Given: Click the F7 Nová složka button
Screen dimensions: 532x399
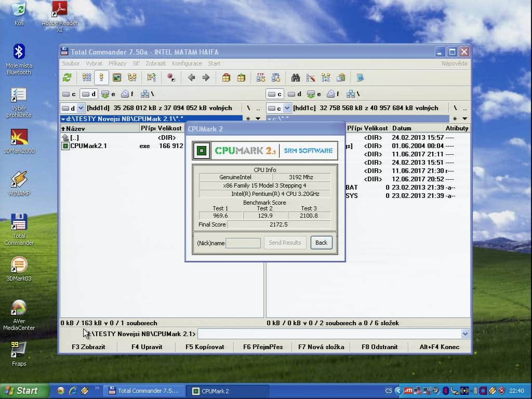Looking at the screenshot, I should tap(321, 347).
